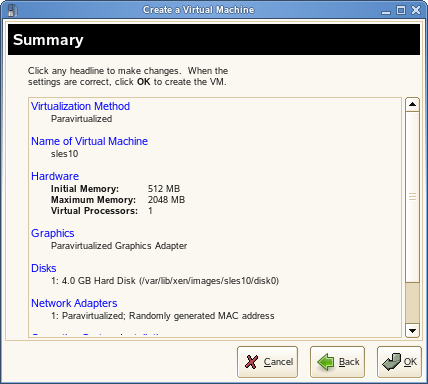Open the Virtualization Method headline
428x384 pixels.
point(80,106)
